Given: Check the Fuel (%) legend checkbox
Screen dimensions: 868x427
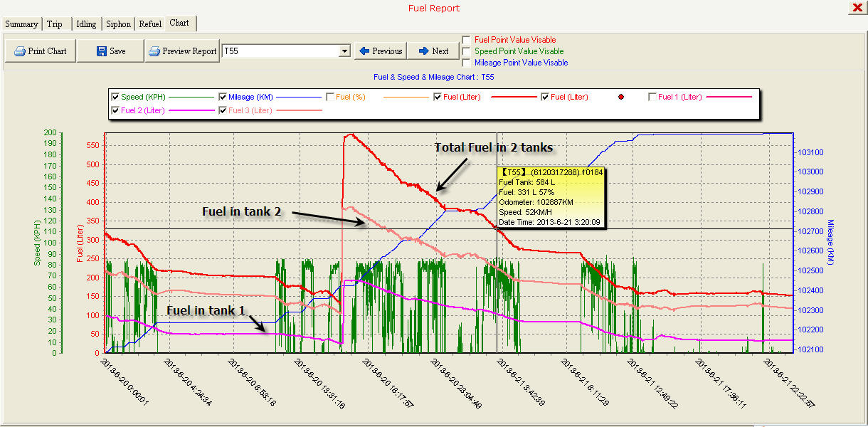Looking at the screenshot, I should tap(330, 97).
